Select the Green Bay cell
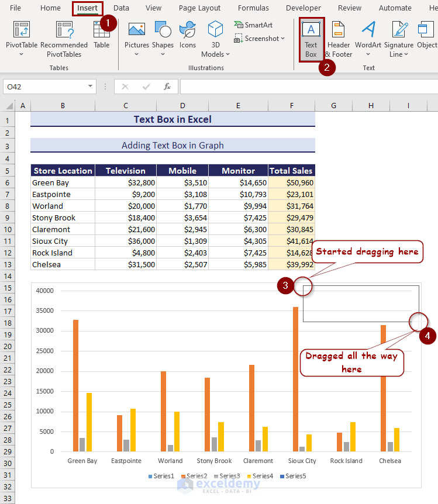Image resolution: width=438 pixels, height=504 pixels. point(63,182)
